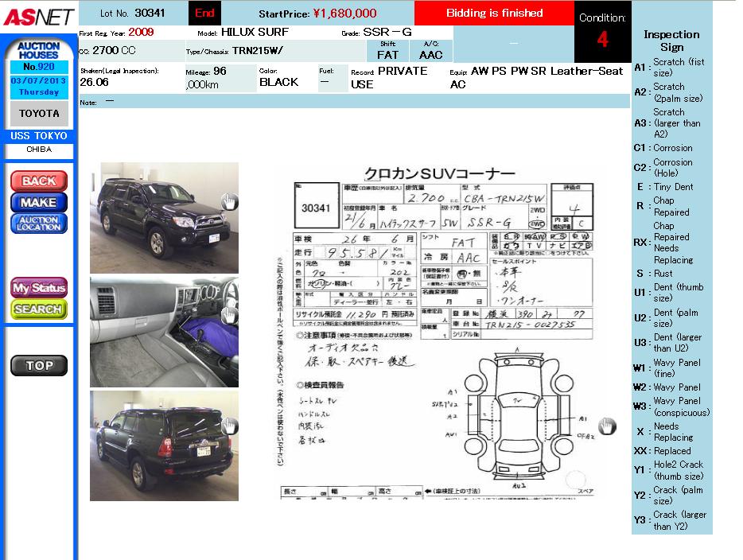743x560 pixels.
Task: Click the zoom hand on the auction sheet
Action: click(607, 426)
